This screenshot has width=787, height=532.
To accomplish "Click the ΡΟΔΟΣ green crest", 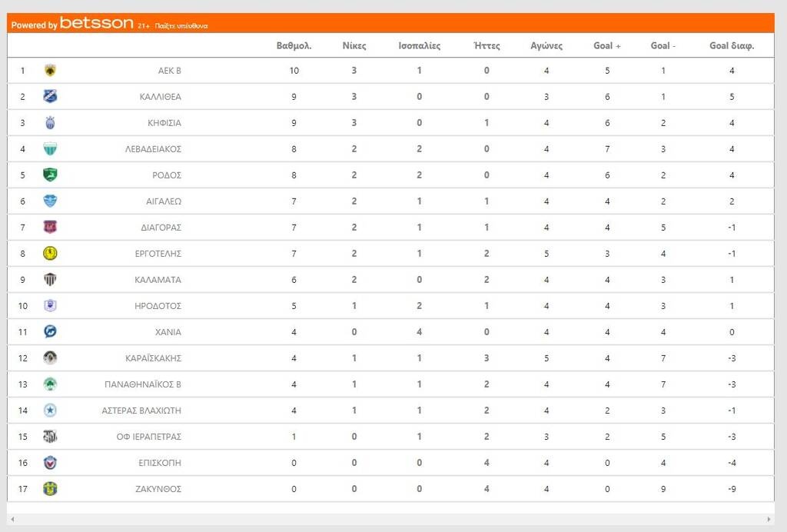I will (x=50, y=175).
